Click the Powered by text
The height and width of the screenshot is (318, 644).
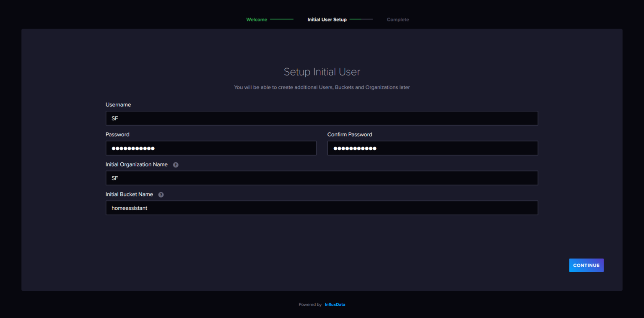click(310, 304)
